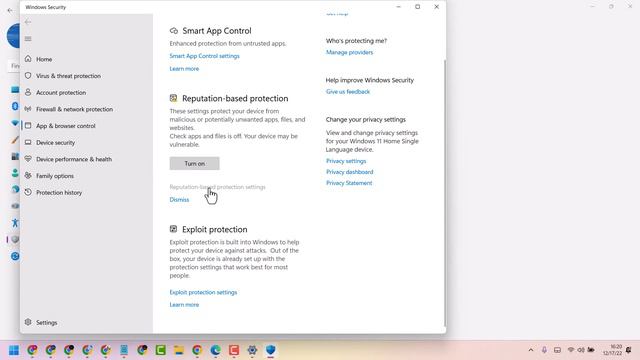640x360 pixels.
Task: Click the Protection history clock icon
Action: pyautogui.click(x=28, y=192)
